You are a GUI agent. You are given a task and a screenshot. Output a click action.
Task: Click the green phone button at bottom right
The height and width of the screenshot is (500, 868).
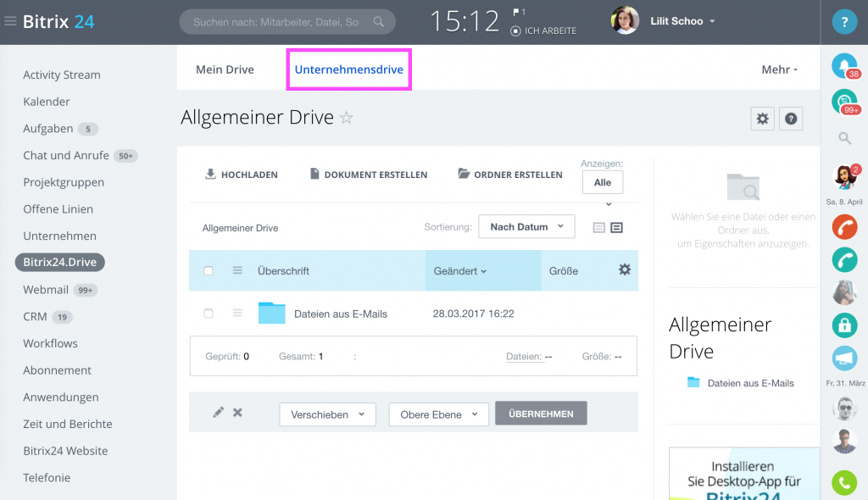coord(845,483)
